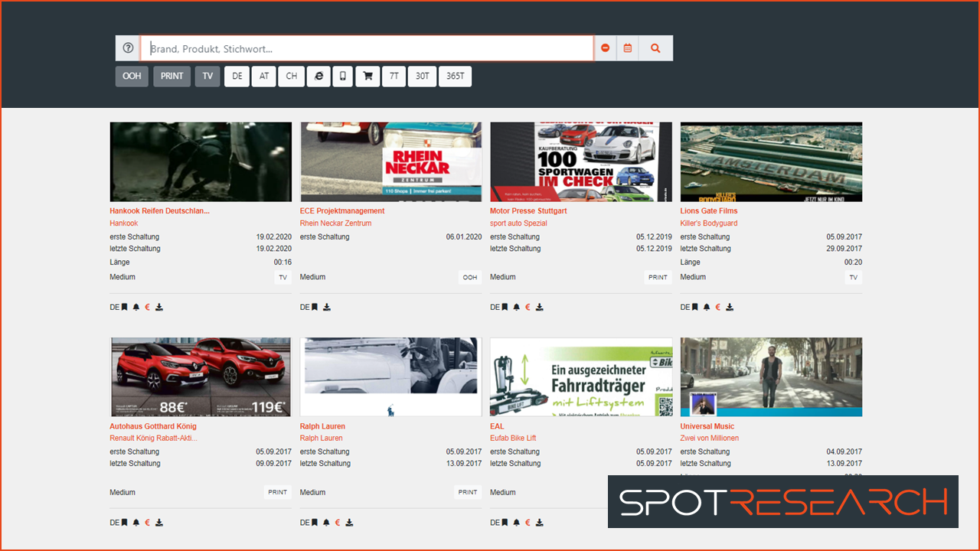Viewport: 980px width, 551px height.
Task: Bookmark the Lions Gate Films ad
Action: pyautogui.click(x=695, y=308)
